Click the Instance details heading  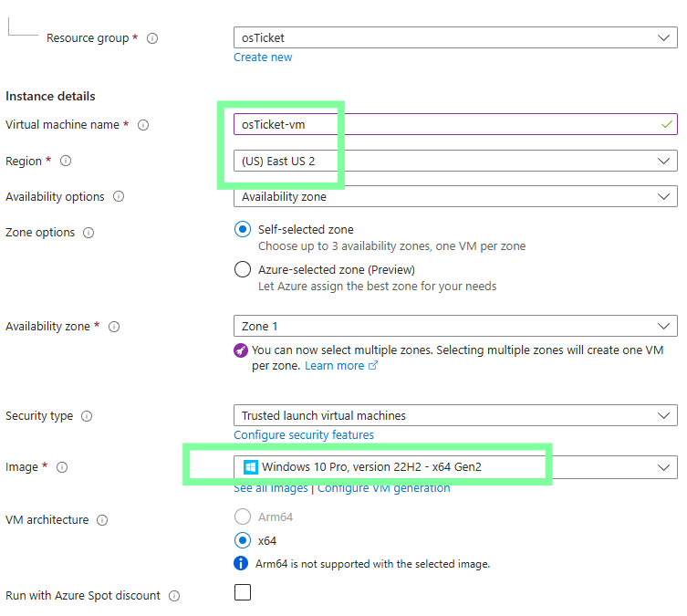(x=50, y=97)
